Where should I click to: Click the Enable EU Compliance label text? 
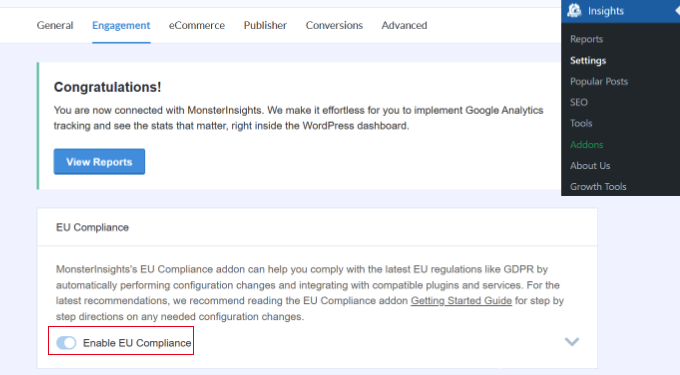point(137,343)
